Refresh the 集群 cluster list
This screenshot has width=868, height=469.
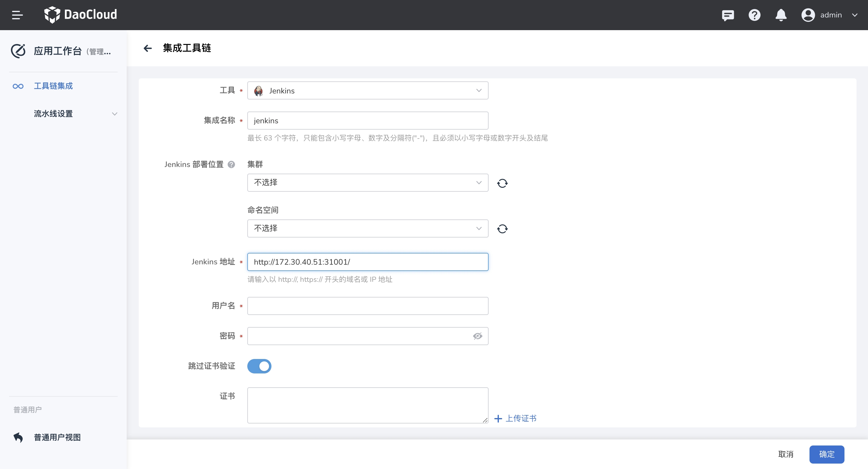pos(502,183)
